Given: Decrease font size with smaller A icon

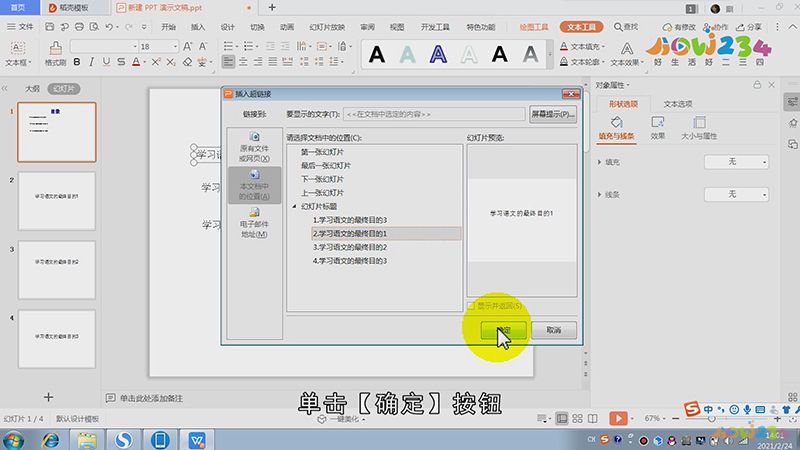Looking at the screenshot, I should pos(203,46).
